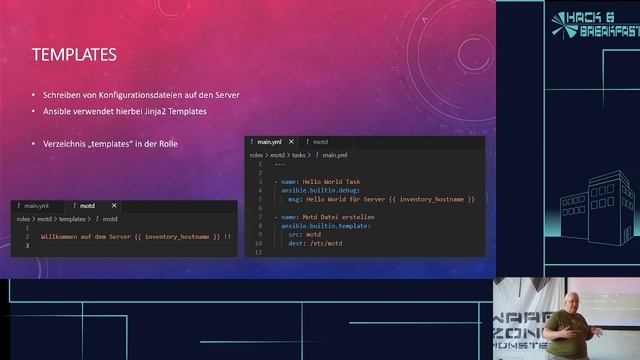This screenshot has width=640, height=360.
Task: Open the roles breadcrumb in the tasks editor
Action: (256, 155)
